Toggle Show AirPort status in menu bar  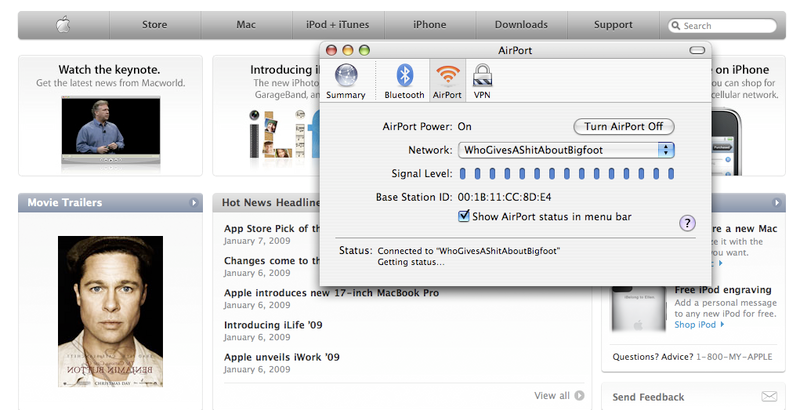point(464,216)
